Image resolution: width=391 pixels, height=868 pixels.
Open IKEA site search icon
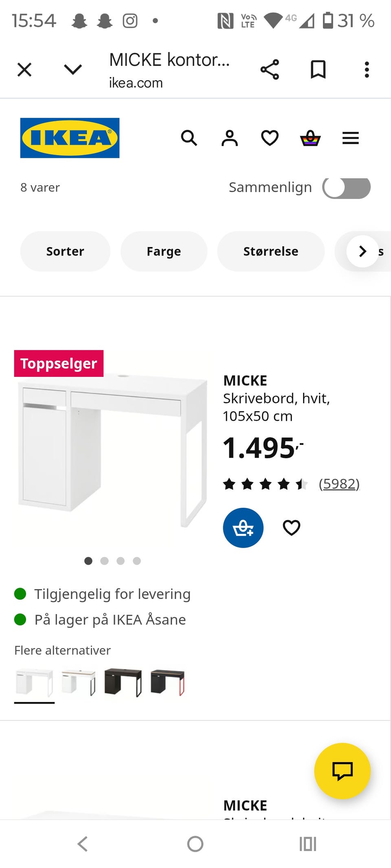[189, 138]
